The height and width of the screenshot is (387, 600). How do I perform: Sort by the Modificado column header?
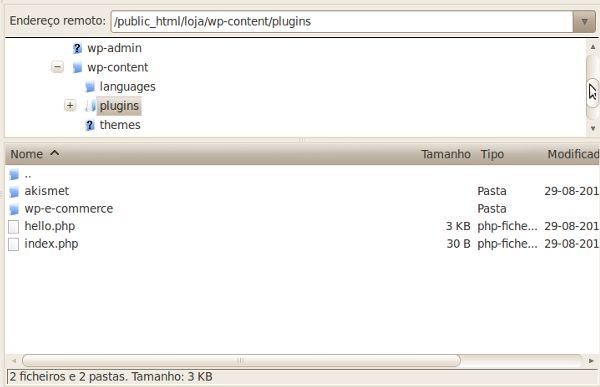click(572, 154)
